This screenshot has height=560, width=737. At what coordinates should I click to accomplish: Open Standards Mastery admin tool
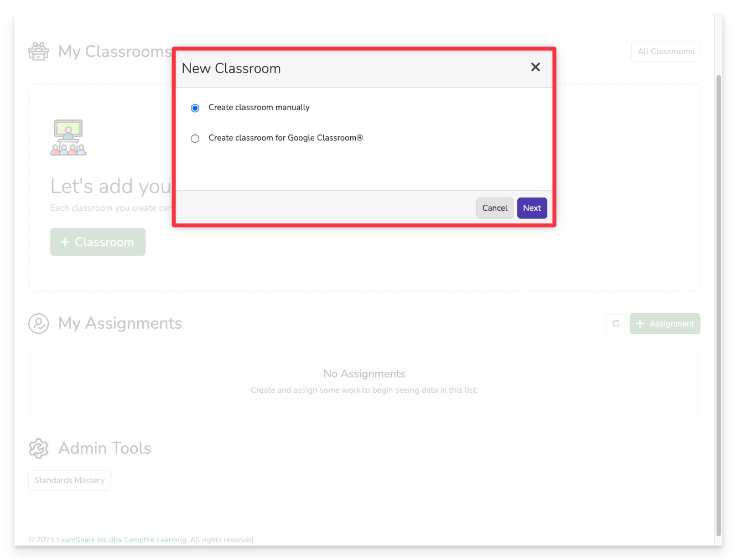coord(69,480)
